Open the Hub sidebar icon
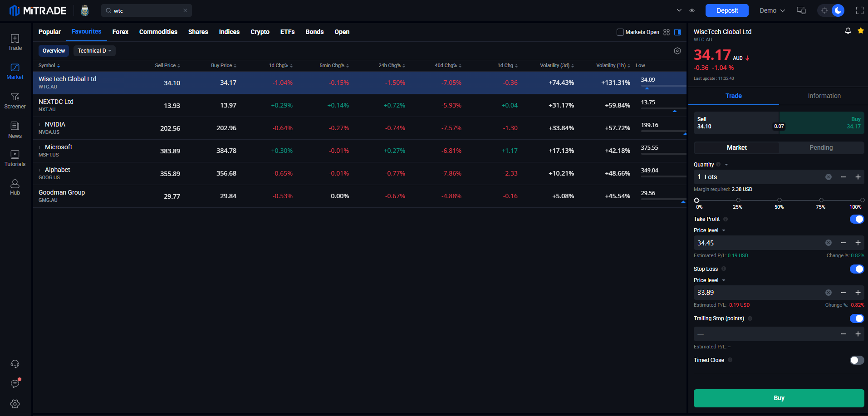The image size is (868, 416). (x=15, y=187)
